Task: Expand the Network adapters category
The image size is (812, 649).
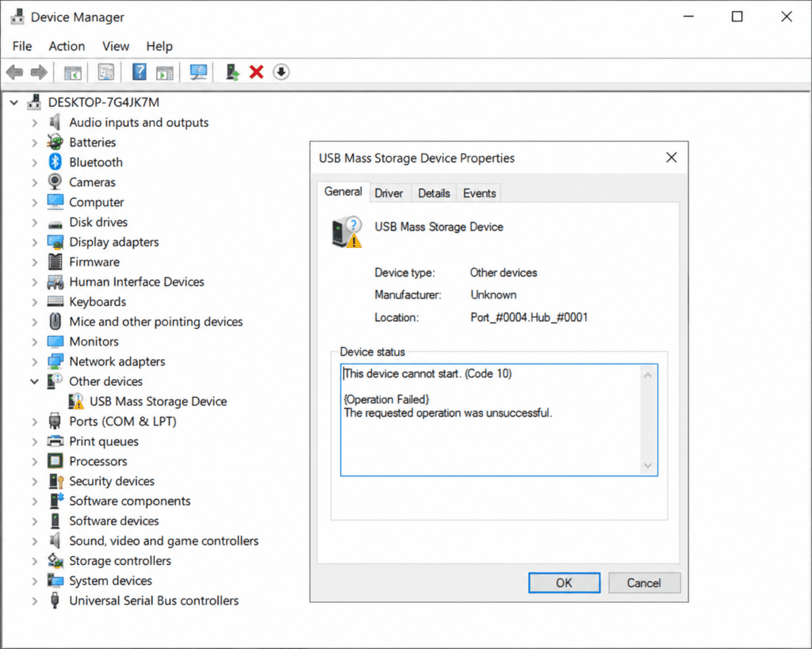Action: click(34, 362)
